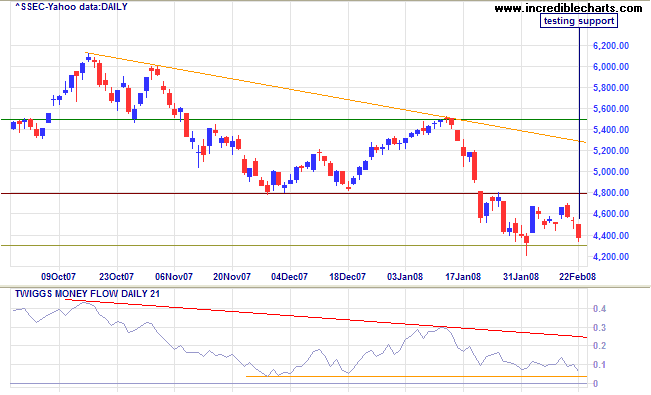Click the ^SSEC-Yahoo data:DAILY chart title
The width and height of the screenshot is (651, 395).
point(71,7)
